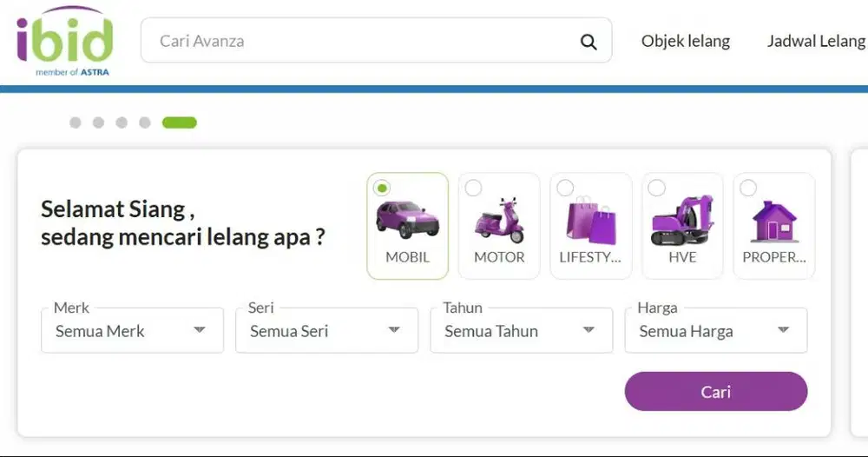Choose the scooter Motor icon
The image size is (868, 457).
pos(499,219)
